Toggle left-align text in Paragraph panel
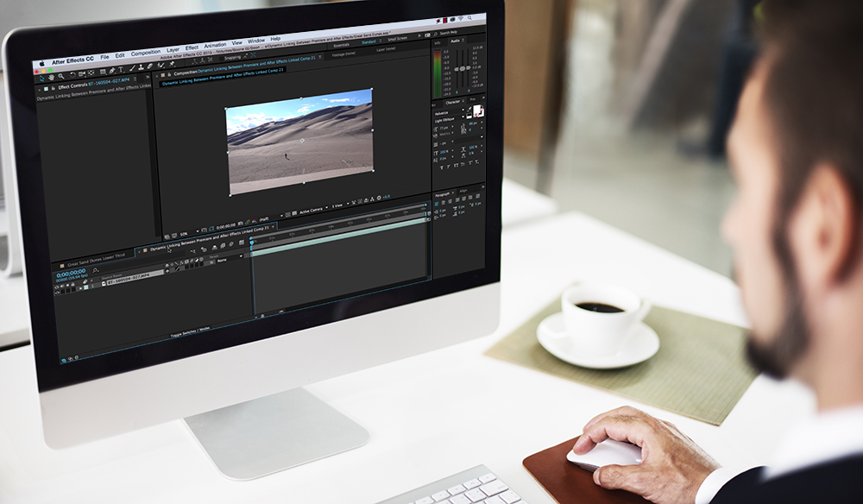Screen dimensions: 863x504 click(x=437, y=203)
